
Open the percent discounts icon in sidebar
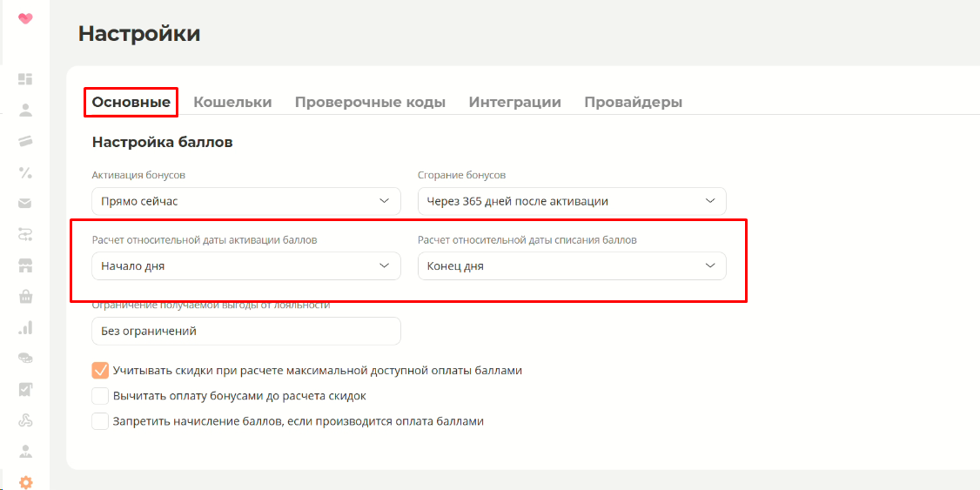pyautogui.click(x=25, y=172)
